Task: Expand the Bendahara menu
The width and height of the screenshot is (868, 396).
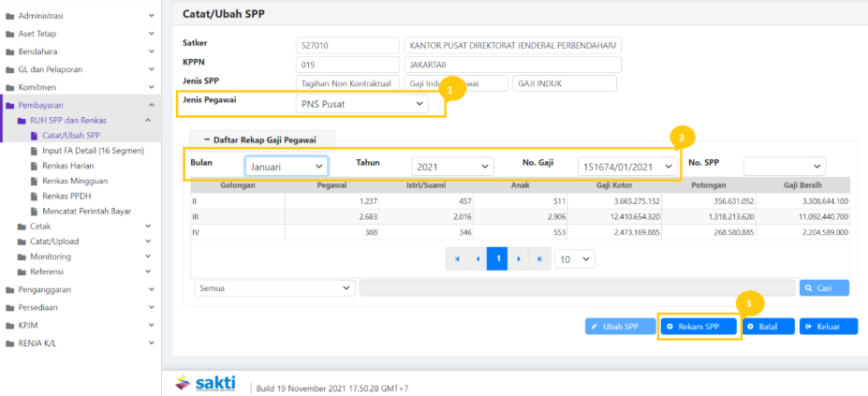Action: point(80,51)
